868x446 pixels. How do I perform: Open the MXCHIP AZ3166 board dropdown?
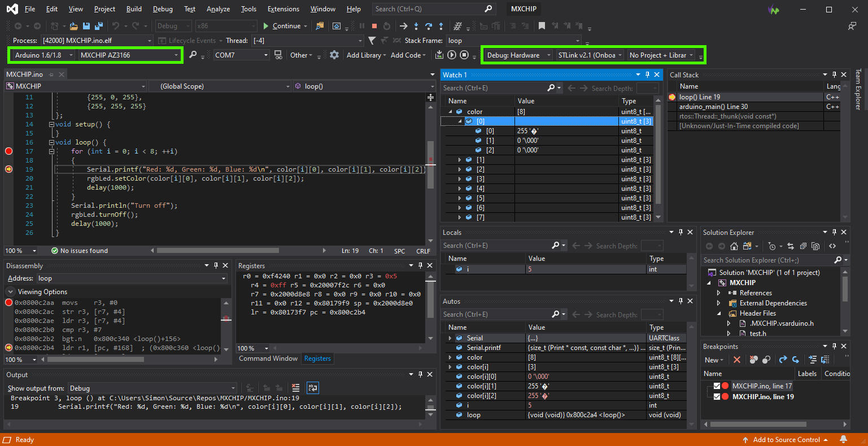pos(129,55)
